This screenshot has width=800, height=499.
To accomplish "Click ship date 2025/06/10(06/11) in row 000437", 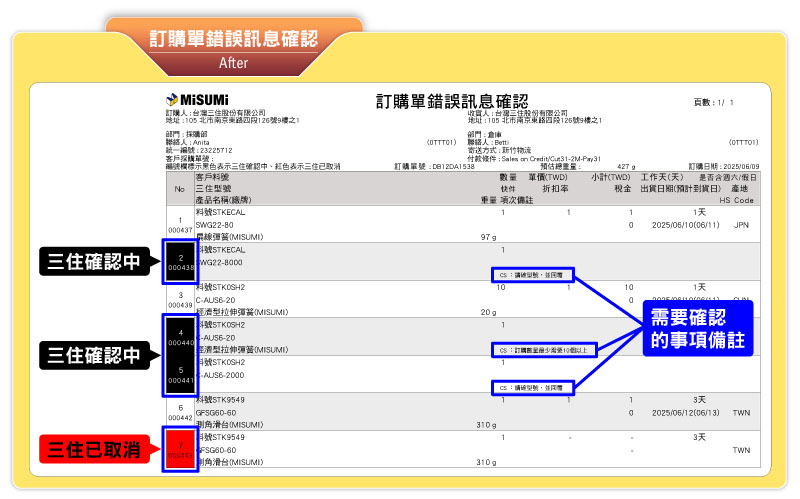I will coord(685,225).
